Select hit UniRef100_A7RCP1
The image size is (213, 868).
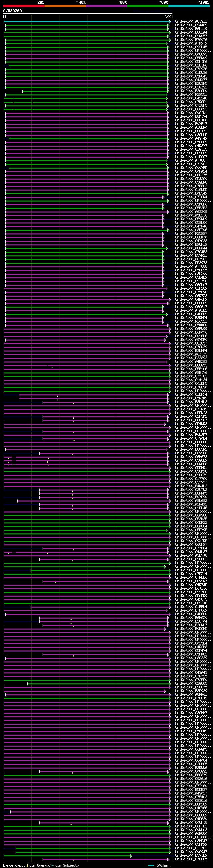[191, 102]
